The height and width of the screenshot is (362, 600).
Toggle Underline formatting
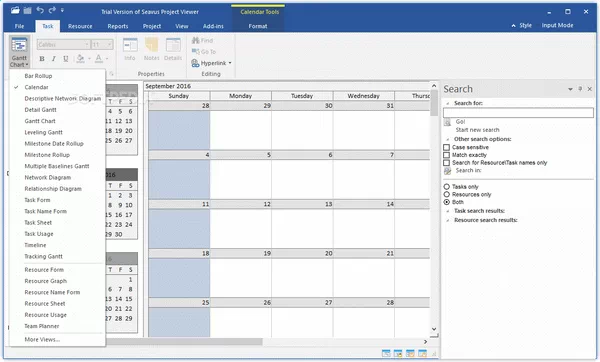66,59
